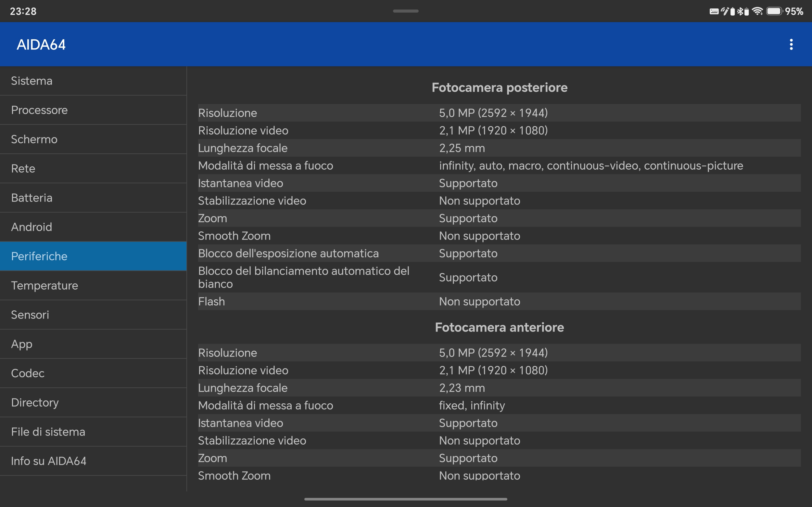Open the Sistema section
The width and height of the screenshot is (812, 507).
(x=93, y=81)
